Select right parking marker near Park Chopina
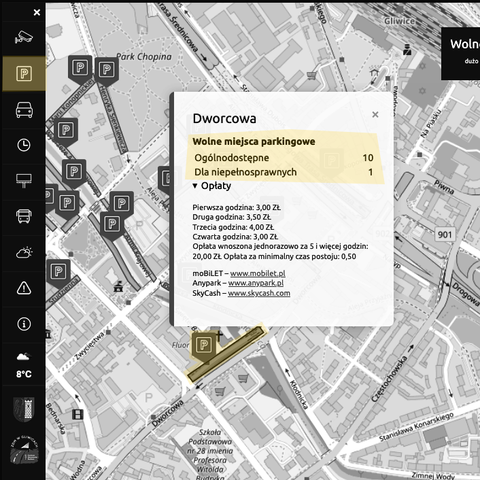The width and height of the screenshot is (480, 480). pos(106,71)
